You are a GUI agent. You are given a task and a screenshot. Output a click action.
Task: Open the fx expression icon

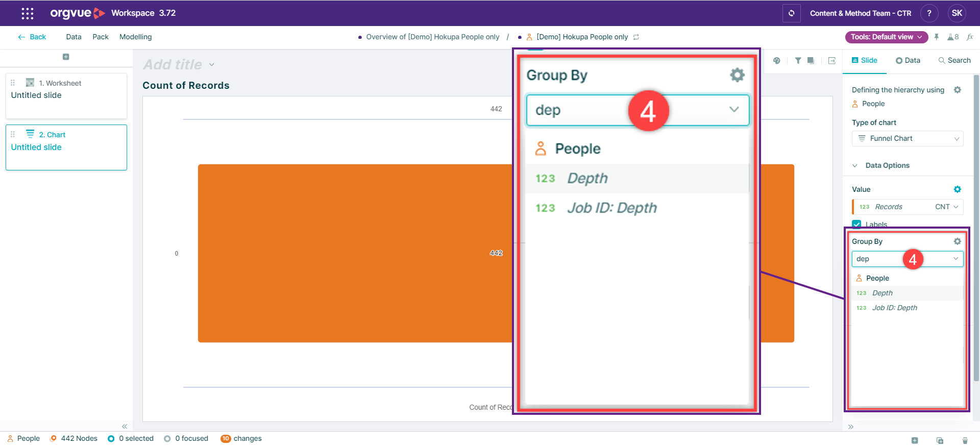(x=970, y=37)
